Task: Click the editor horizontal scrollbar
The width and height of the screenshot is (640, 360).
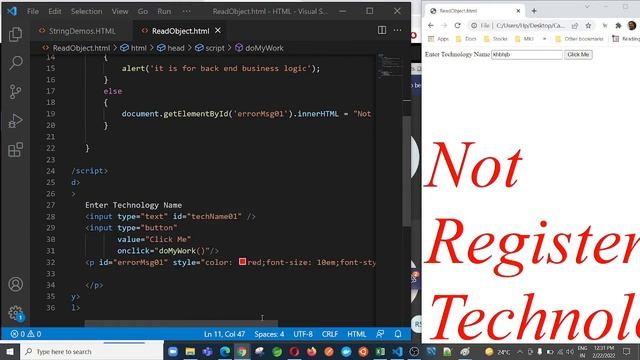Action: click(x=181, y=323)
